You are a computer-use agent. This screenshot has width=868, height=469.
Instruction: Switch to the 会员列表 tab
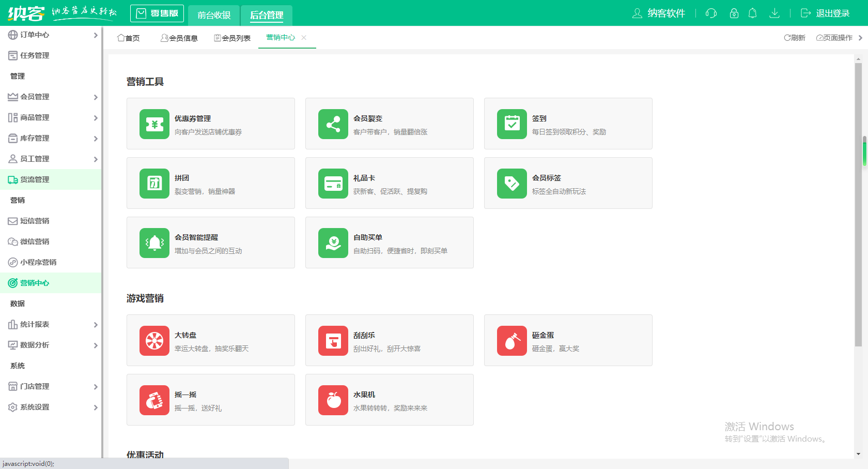[x=232, y=38]
